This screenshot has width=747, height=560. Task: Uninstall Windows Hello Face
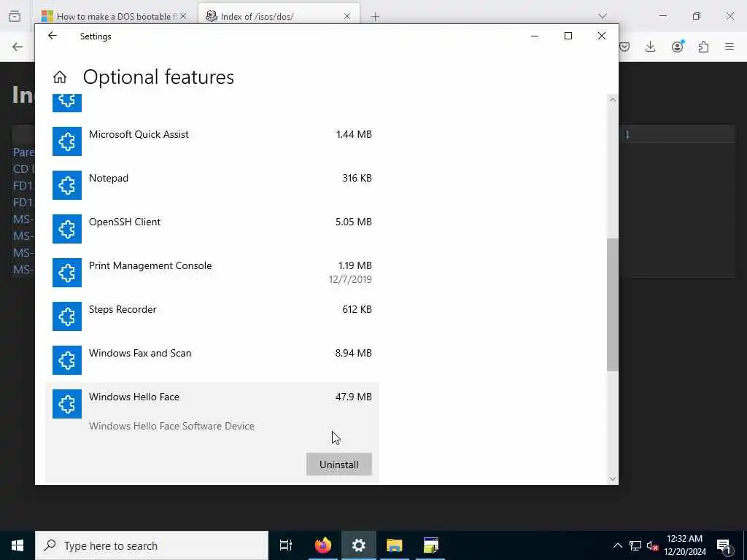coord(338,464)
